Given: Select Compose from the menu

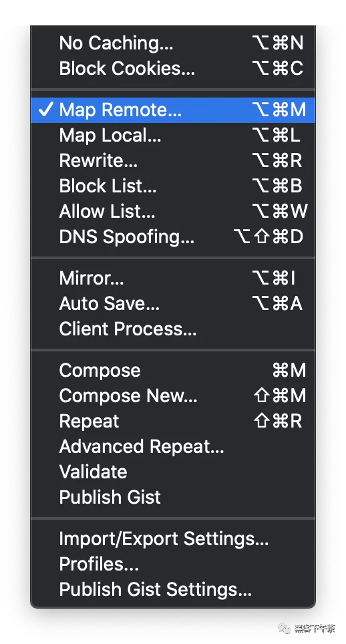Looking at the screenshot, I should pyautogui.click(x=173, y=371).
